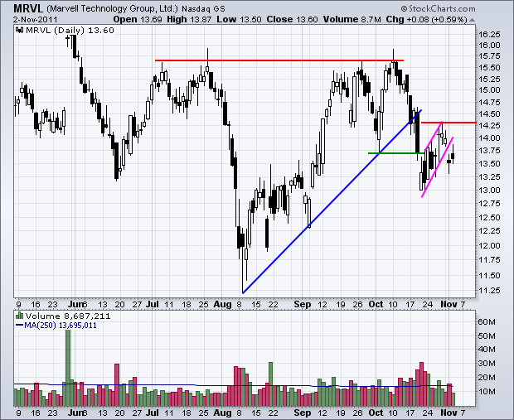This screenshot has height=420, width=514.
Task: Click the upper pink channel line
Action: 434,136
